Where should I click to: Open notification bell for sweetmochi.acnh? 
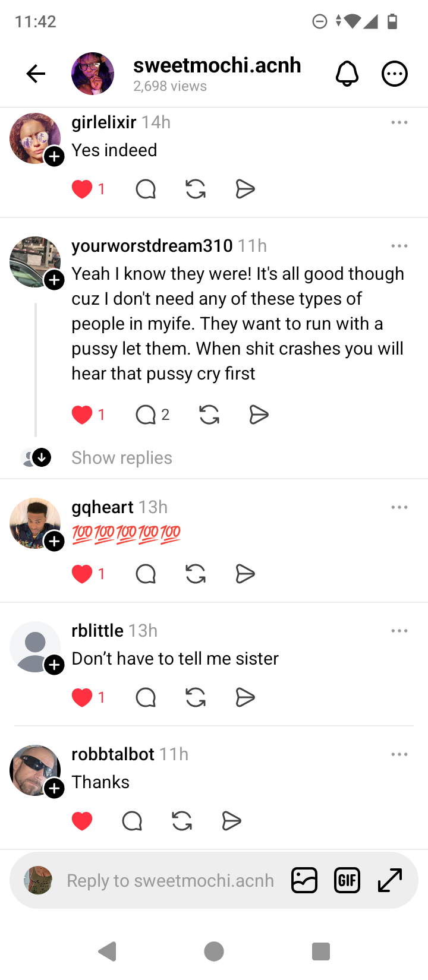coord(347,74)
